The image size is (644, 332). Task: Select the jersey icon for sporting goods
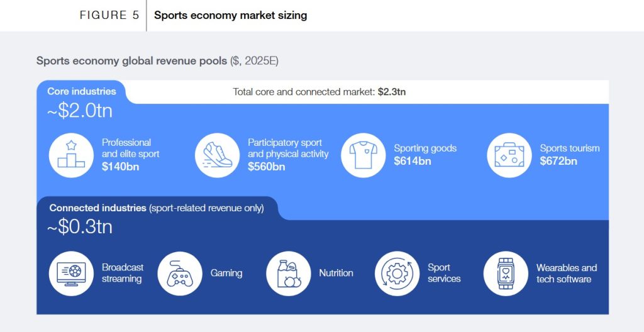pyautogui.click(x=363, y=155)
